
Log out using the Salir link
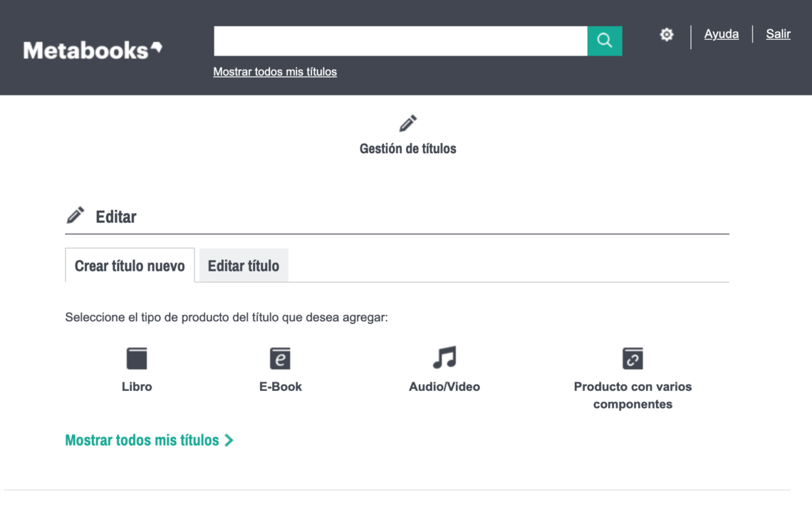tap(778, 34)
